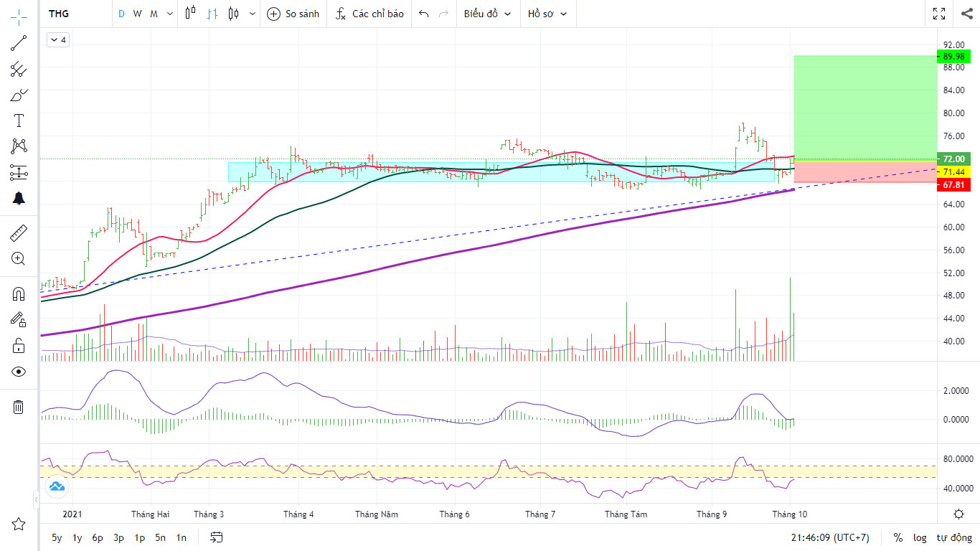Viewport: 980px width, 551px height.
Task: Select the trend line drawing tool
Action: (19, 44)
